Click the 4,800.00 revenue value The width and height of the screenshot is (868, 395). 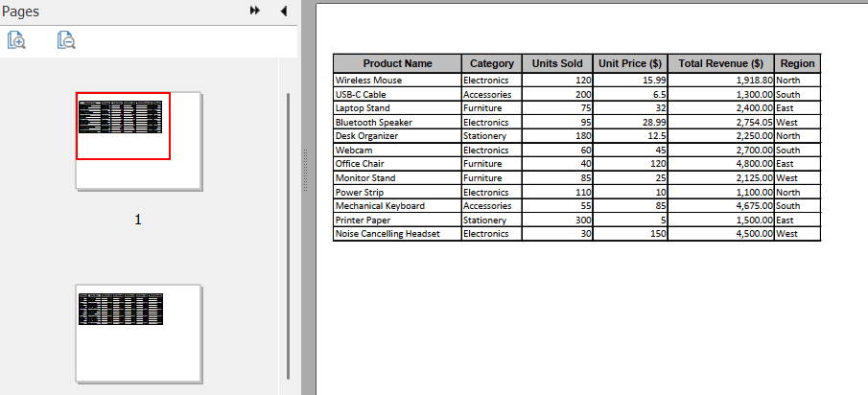[x=755, y=164]
